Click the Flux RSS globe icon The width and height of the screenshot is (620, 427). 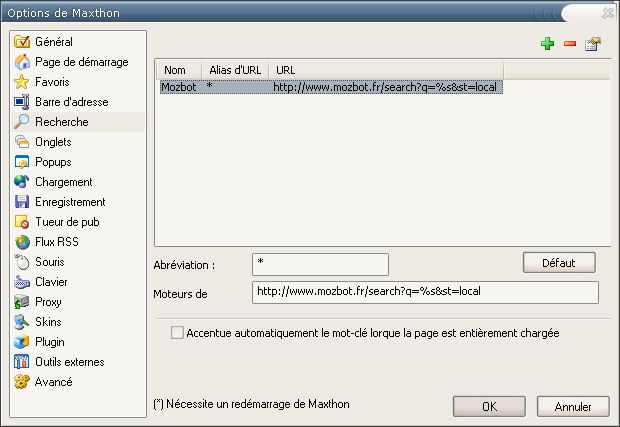point(22,242)
